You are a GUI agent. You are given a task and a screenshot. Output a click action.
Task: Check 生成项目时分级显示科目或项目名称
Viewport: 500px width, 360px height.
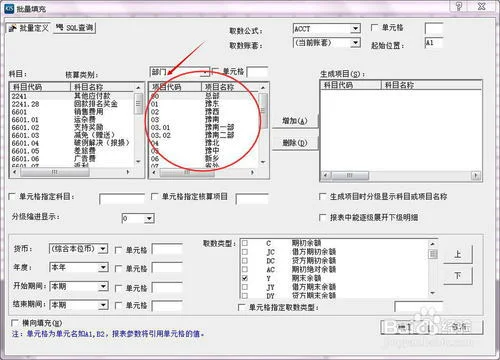(x=323, y=196)
